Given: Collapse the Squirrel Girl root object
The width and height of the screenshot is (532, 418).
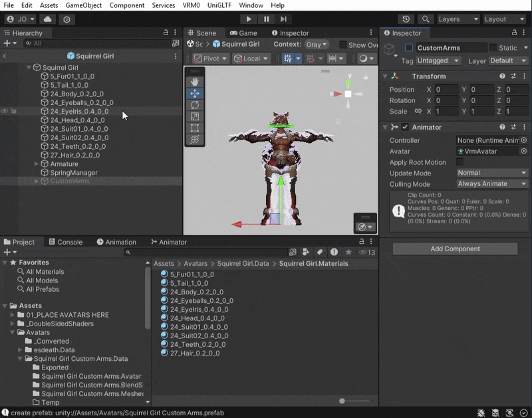Looking at the screenshot, I should (x=29, y=68).
